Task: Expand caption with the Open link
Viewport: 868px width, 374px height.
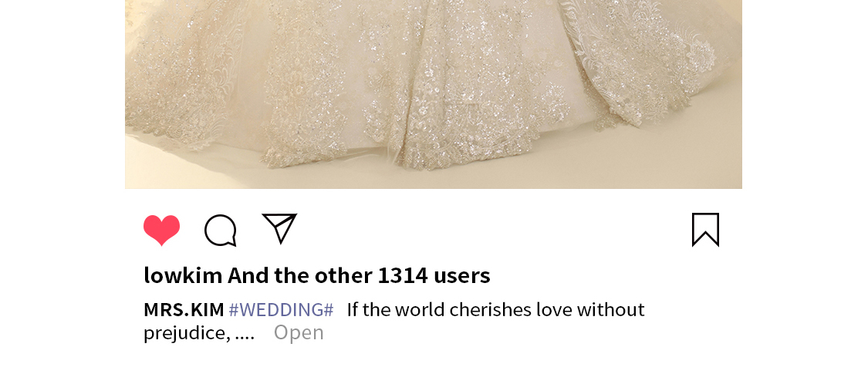Action: pyautogui.click(x=299, y=333)
